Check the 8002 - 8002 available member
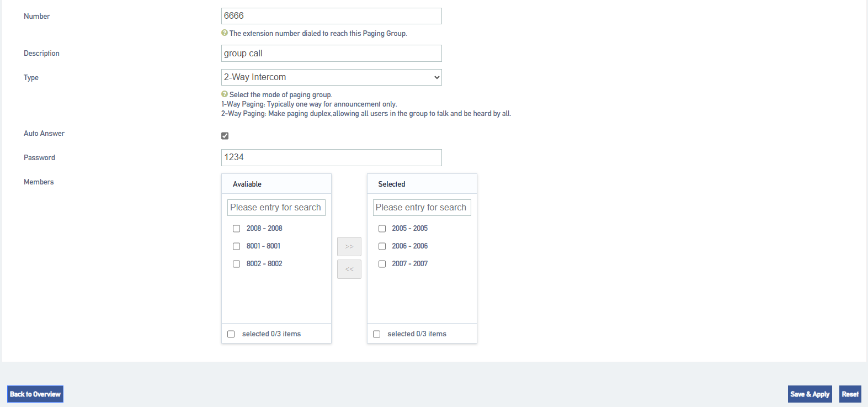This screenshot has width=868, height=407. [x=236, y=264]
